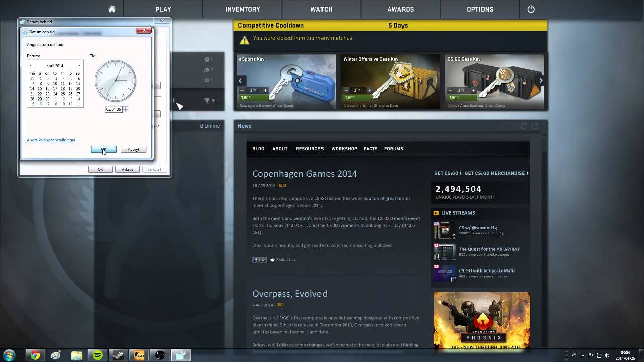Decrease Winter Offensive Case Key quantity
Image resolution: width=644 pixels, height=362 pixels.
[x=347, y=90]
